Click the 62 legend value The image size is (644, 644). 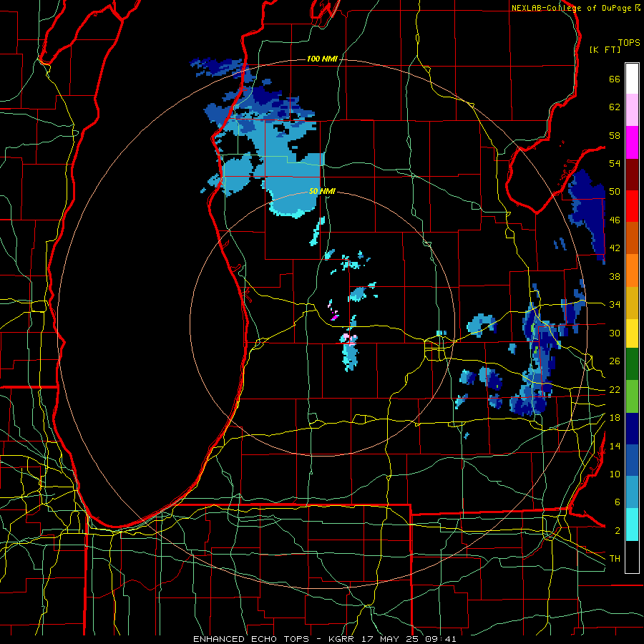pyautogui.click(x=615, y=107)
